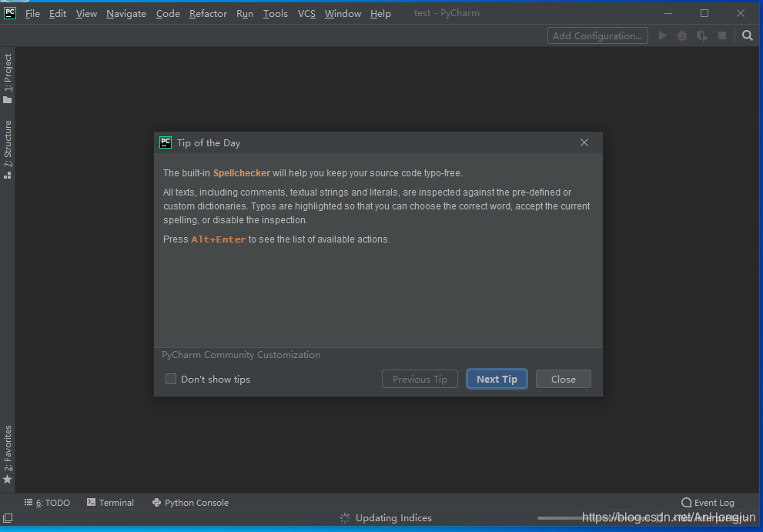Maximize the PyCharm window
Screen dimensions: 763x532
pyautogui.click(x=704, y=13)
